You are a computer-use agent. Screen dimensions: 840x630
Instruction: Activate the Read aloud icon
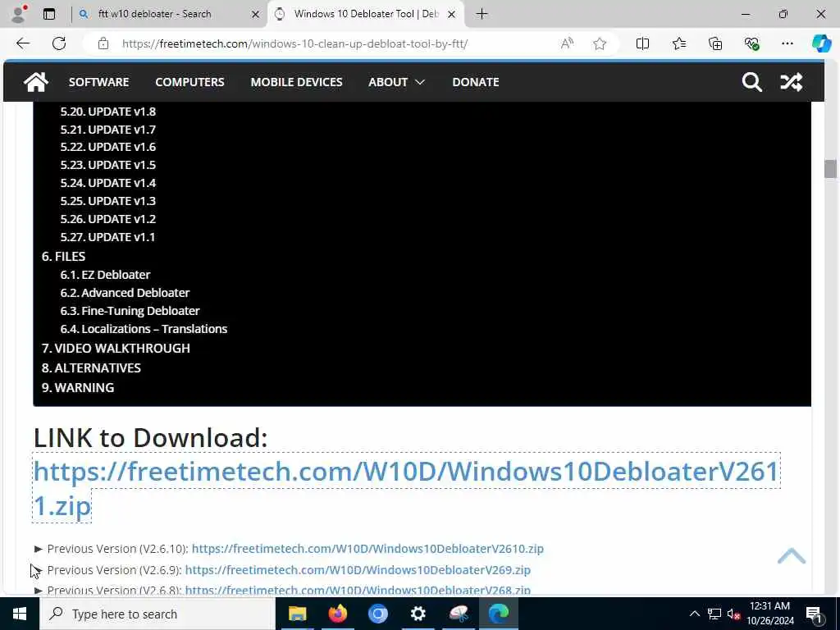567,43
